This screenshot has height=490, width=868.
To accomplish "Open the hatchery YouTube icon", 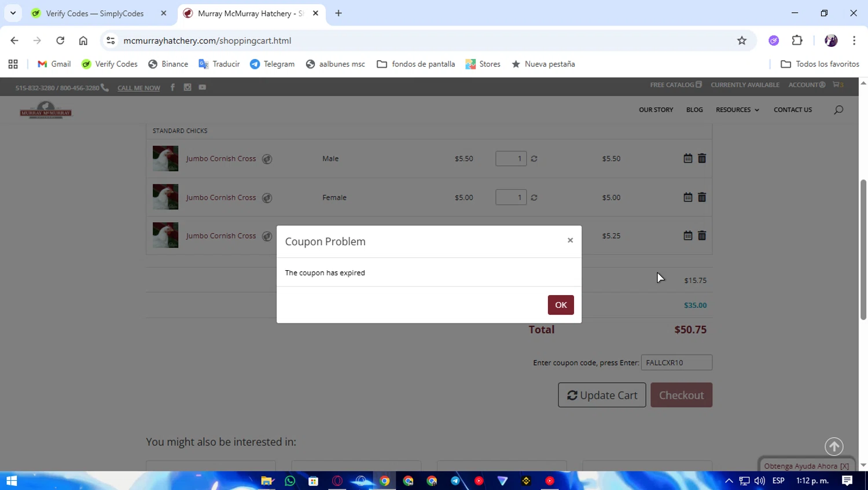I will click(203, 87).
